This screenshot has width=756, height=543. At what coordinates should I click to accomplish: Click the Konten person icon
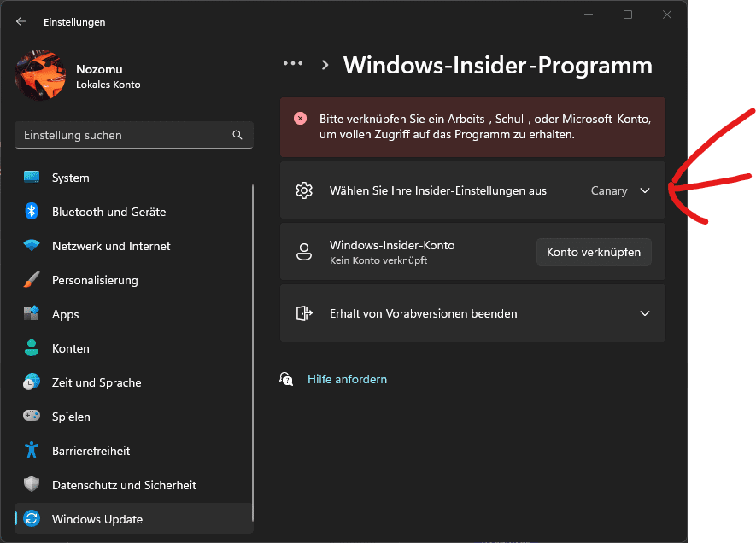click(32, 347)
